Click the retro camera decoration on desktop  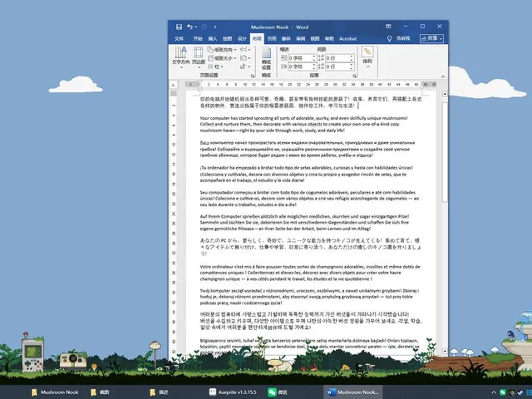(x=72, y=360)
